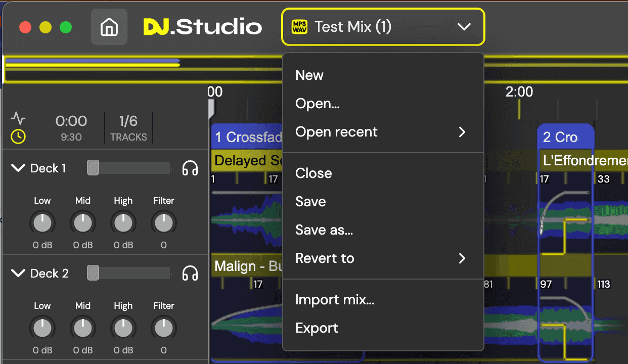The width and height of the screenshot is (628, 364).
Task: Select the Delayed track label on Deck 1
Action: [x=247, y=161]
